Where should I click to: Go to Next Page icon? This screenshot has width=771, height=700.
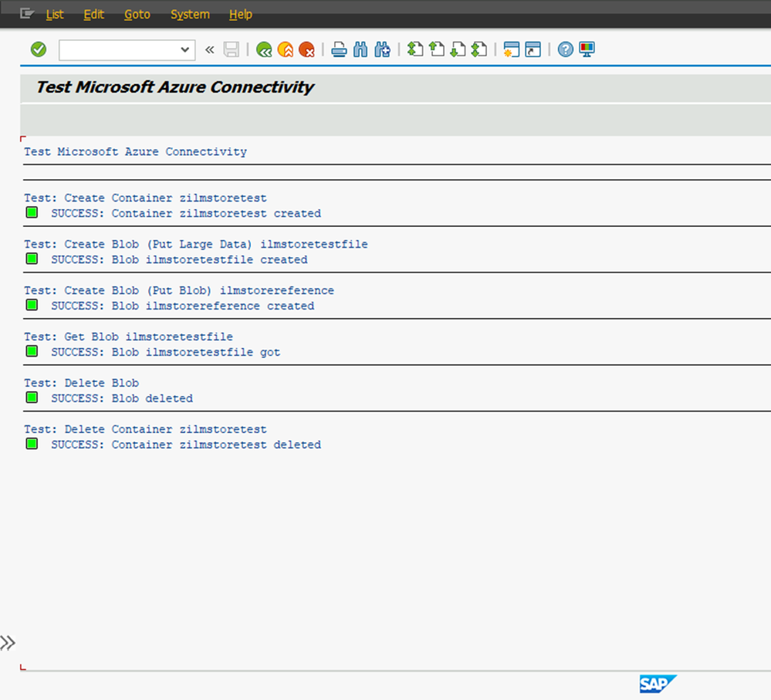coord(458,49)
